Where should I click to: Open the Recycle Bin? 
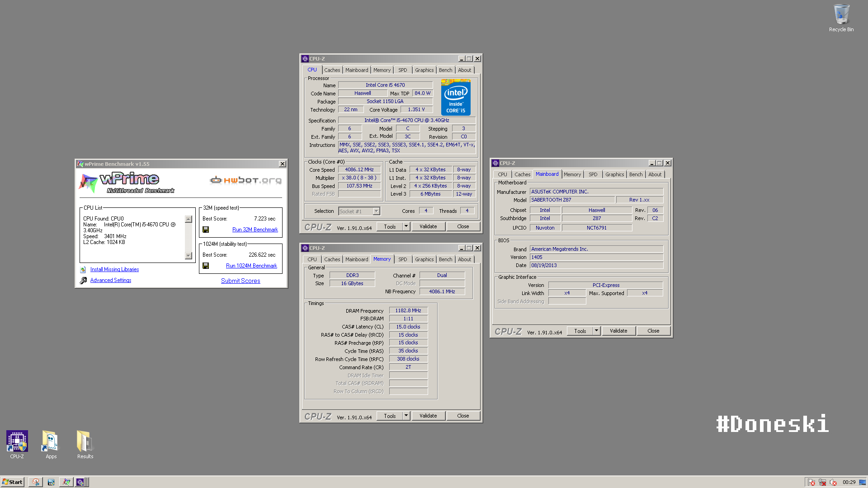841,18
